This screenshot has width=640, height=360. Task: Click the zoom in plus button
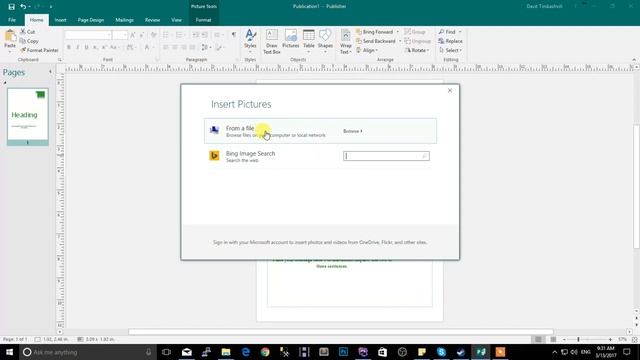610,340
